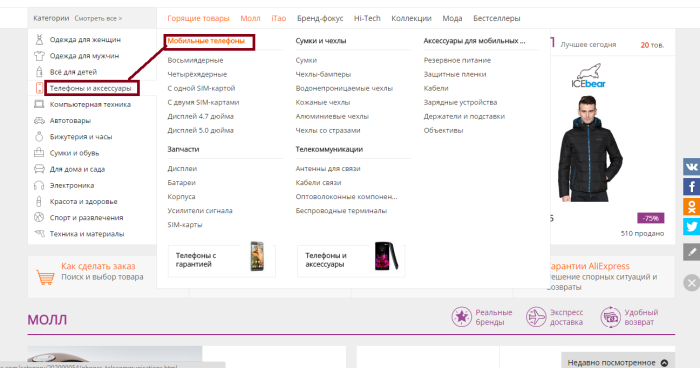Open Коллекции tab
The image size is (700, 368).
(411, 18)
